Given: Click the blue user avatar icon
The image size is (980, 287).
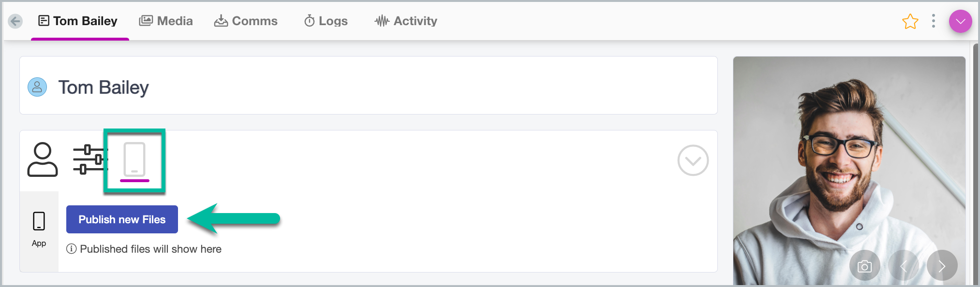Looking at the screenshot, I should coord(37,87).
